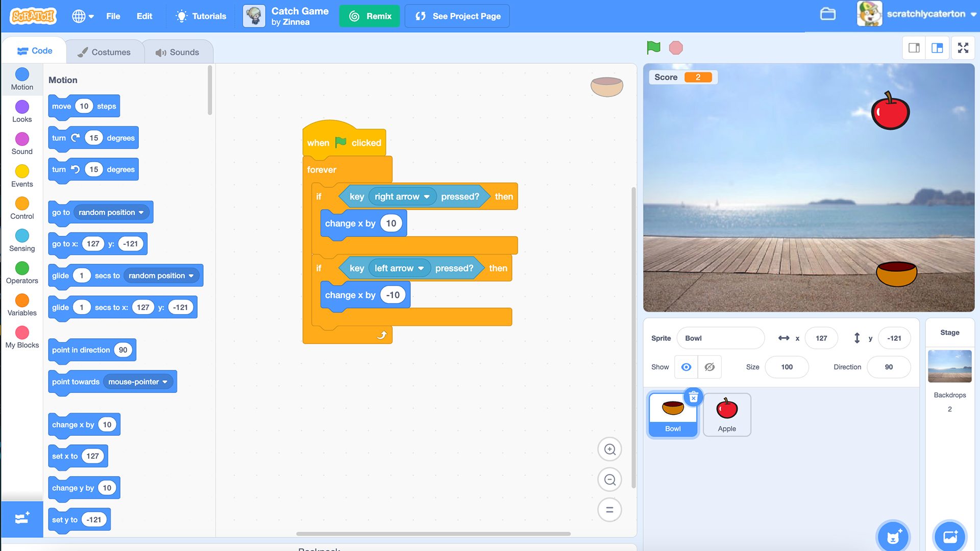980x551 pixels.
Task: Click the Direction value field
Action: point(889,367)
